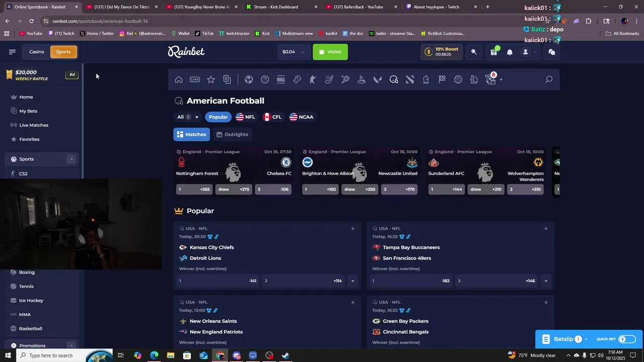
Task: Filter by NFL league
Action: point(246,117)
